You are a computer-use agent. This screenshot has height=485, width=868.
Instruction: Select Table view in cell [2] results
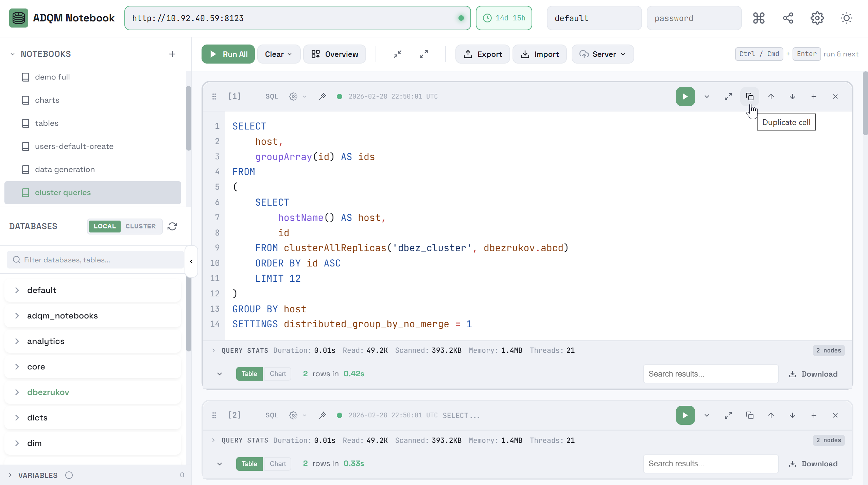click(x=249, y=464)
